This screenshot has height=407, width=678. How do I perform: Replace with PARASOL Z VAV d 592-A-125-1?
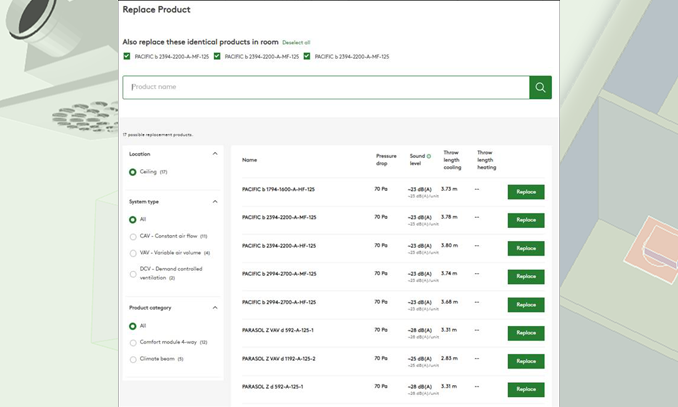tap(525, 333)
